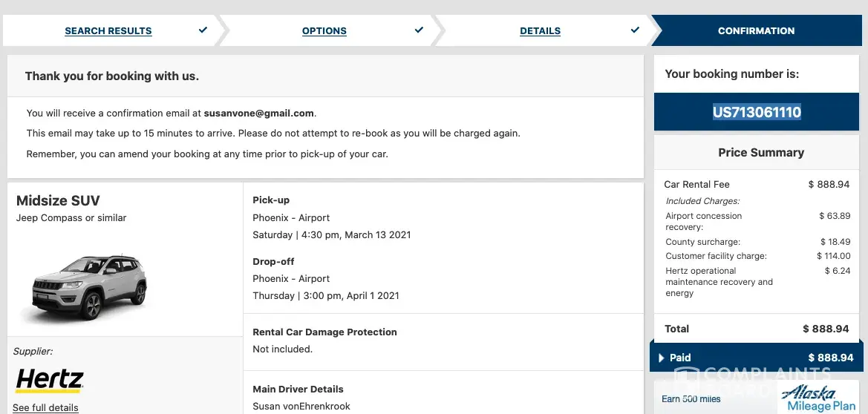Click the Total amount $ 888.94
This screenshot has height=414, width=868.
click(x=826, y=329)
